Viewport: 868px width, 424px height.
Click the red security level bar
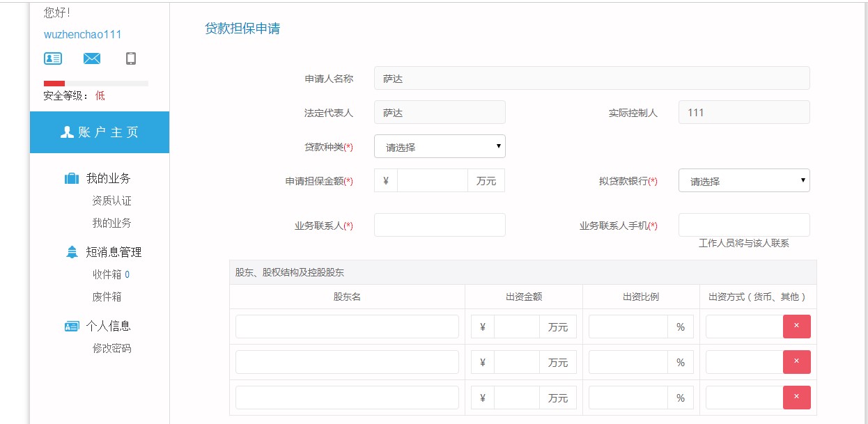54,84
